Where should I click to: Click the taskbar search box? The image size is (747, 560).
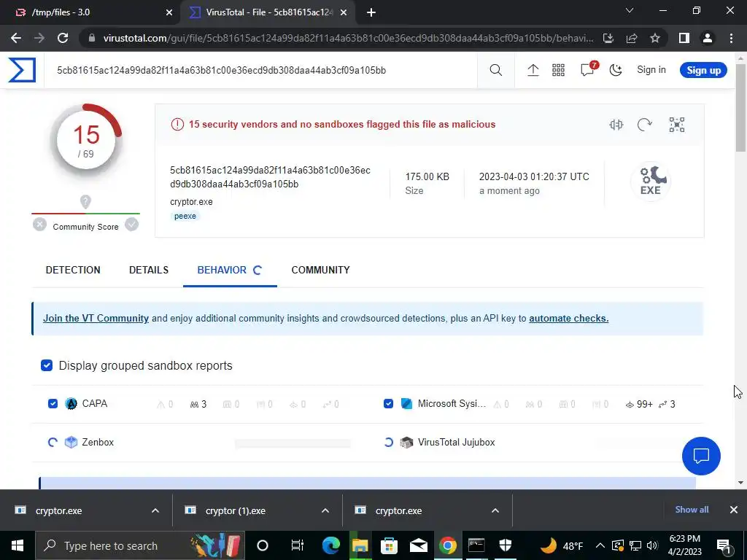[x=141, y=545]
